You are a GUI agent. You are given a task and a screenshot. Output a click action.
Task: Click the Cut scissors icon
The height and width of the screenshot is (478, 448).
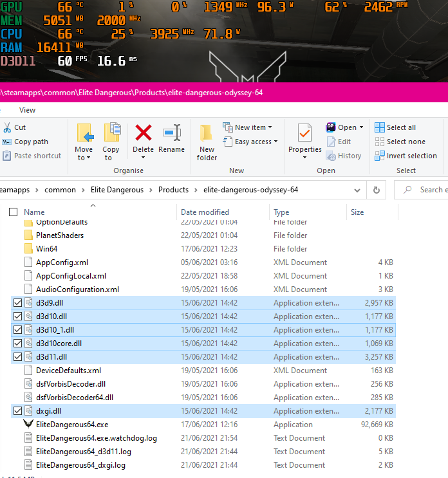(x=7, y=127)
